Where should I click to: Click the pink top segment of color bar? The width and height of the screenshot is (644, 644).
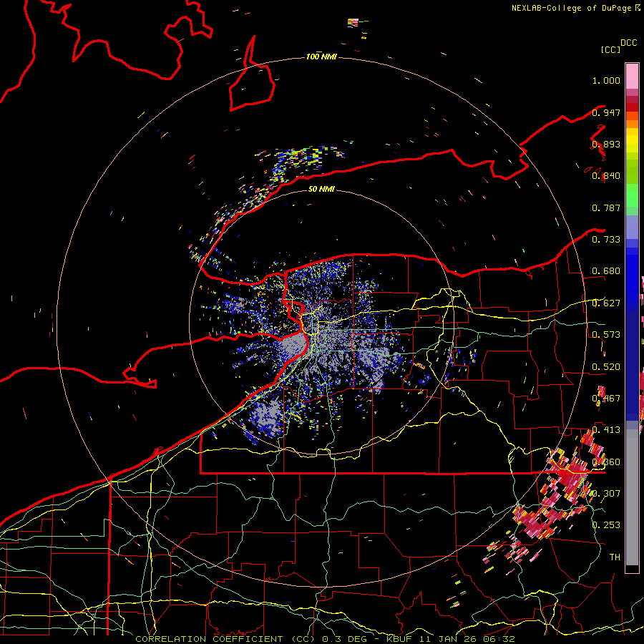[x=632, y=76]
